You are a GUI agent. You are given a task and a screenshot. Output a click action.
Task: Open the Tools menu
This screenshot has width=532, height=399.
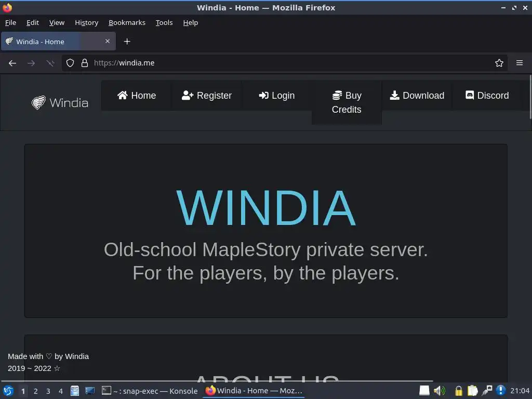click(x=164, y=23)
